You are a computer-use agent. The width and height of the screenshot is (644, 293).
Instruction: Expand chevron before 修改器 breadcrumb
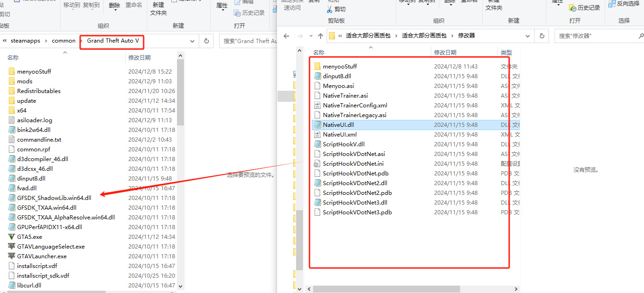(452, 36)
